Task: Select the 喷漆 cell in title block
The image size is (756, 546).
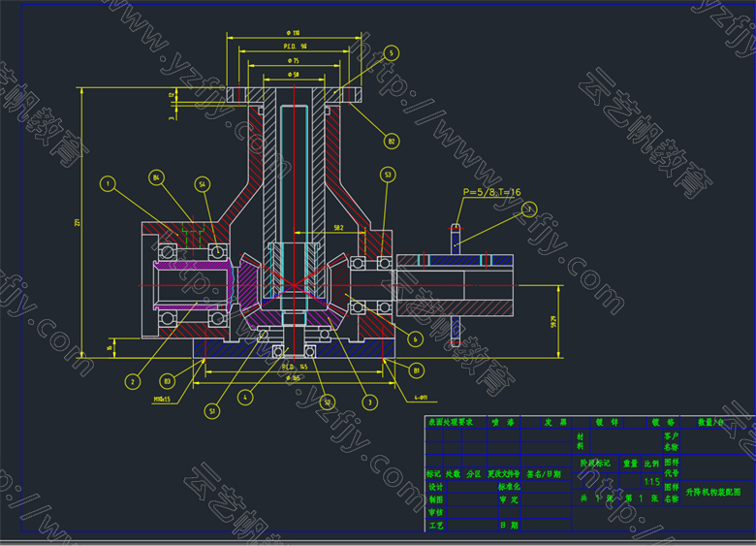Action: pyautogui.click(x=503, y=422)
